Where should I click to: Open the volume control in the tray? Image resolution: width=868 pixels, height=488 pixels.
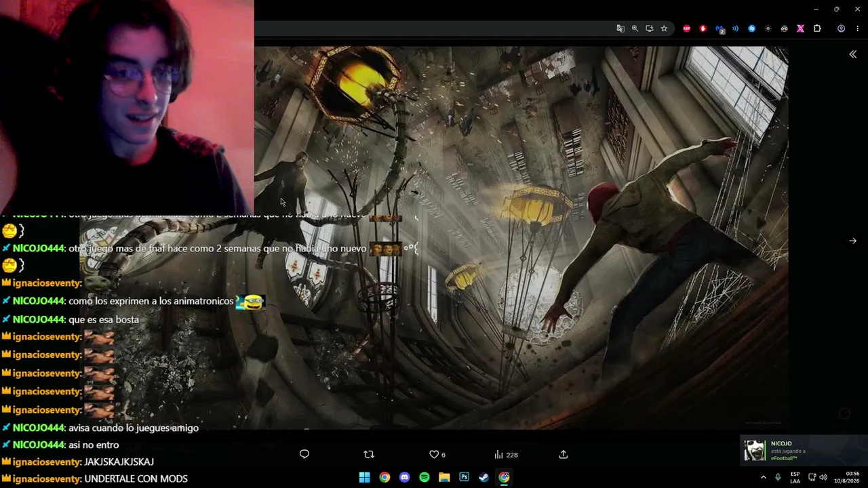(823, 477)
